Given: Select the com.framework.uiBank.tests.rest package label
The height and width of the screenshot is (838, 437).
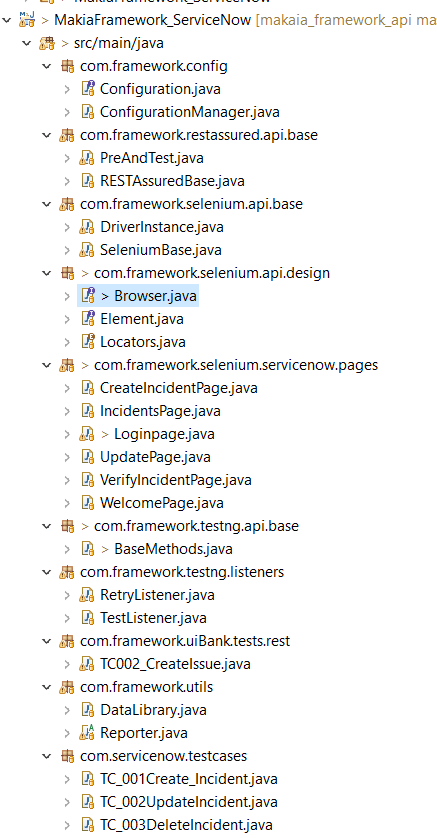Looking at the screenshot, I should pos(185,640).
